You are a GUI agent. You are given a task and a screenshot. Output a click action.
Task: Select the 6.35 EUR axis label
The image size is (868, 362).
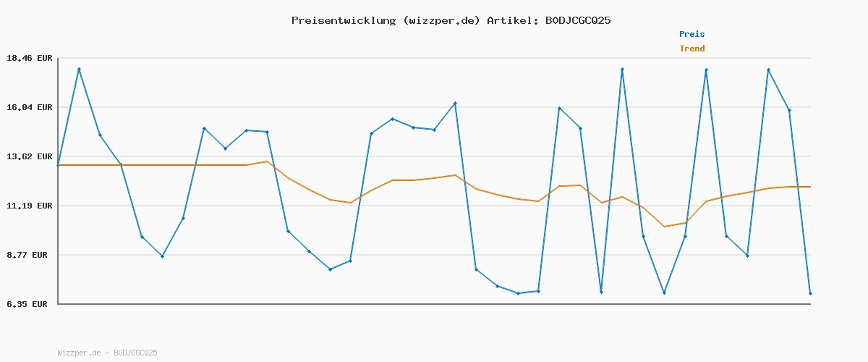[29, 304]
